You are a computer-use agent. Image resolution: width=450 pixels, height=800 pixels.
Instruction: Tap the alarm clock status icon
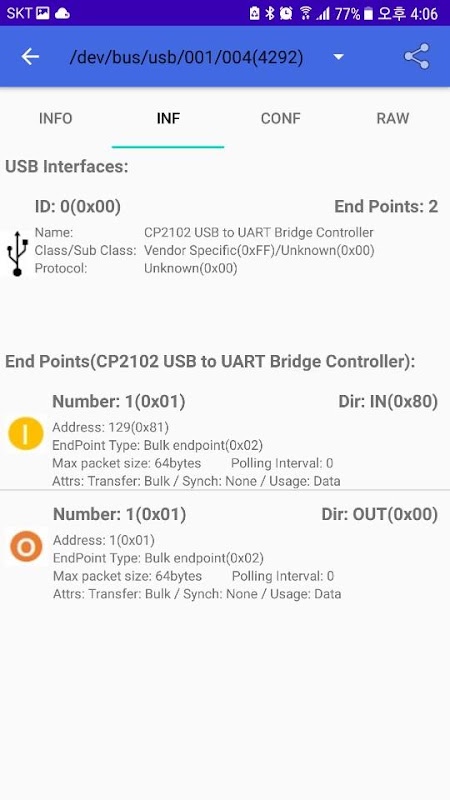(x=287, y=13)
